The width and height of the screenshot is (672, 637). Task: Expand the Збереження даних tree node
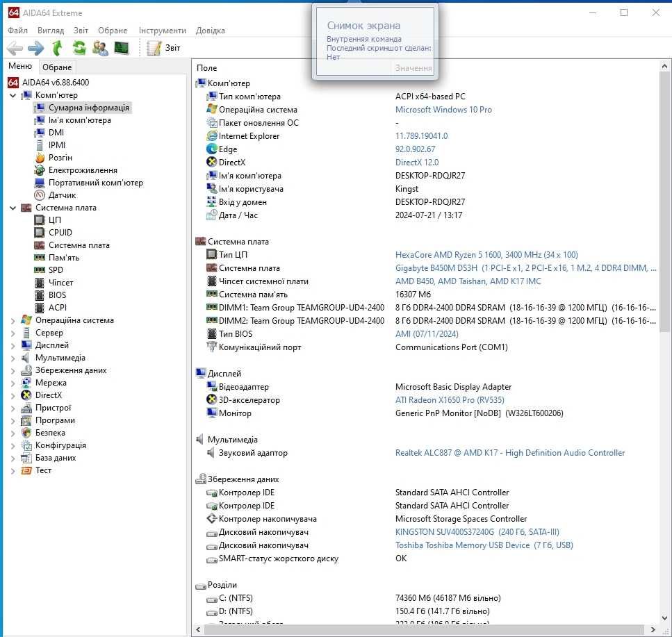tap(13, 370)
